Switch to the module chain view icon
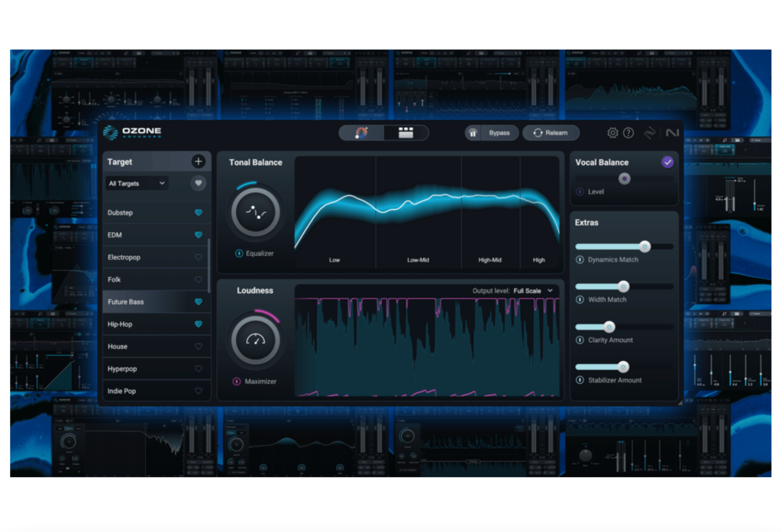 [406, 133]
